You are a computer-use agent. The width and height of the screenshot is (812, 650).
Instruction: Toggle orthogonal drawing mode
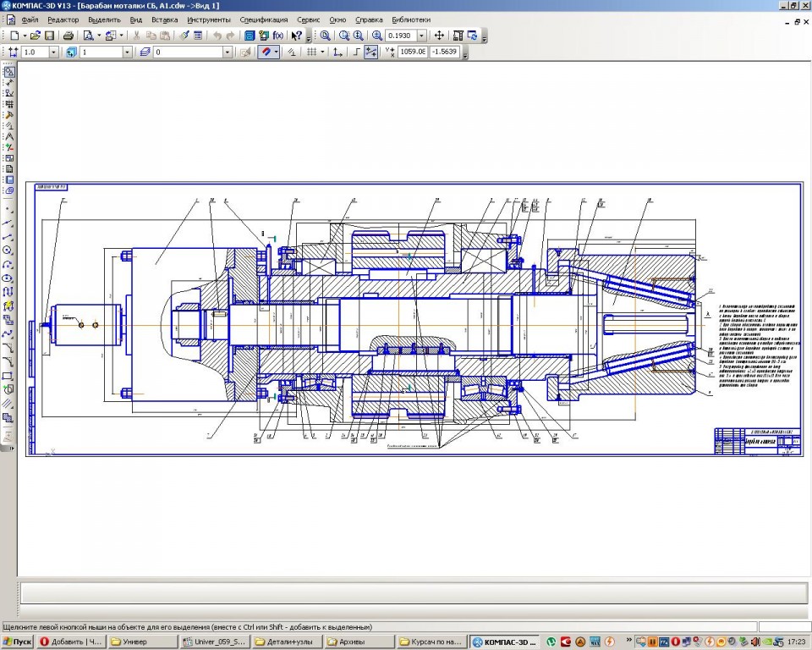pyautogui.click(x=356, y=52)
